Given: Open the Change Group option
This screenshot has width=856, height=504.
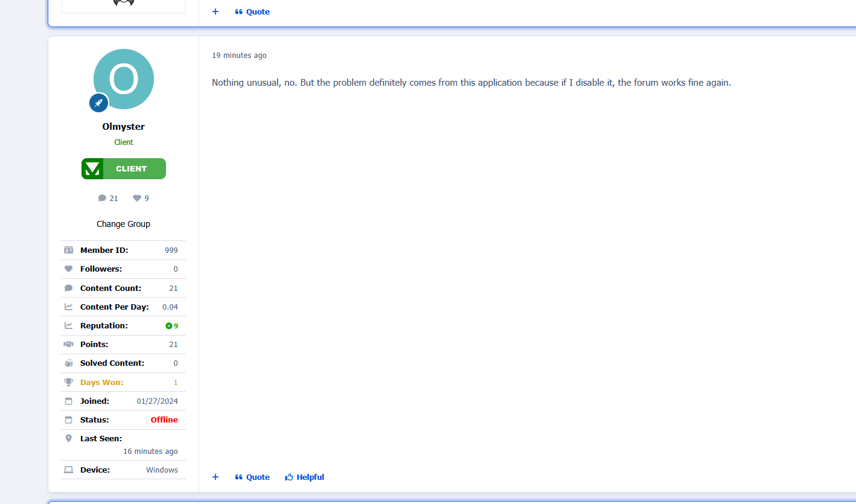Looking at the screenshot, I should [123, 224].
